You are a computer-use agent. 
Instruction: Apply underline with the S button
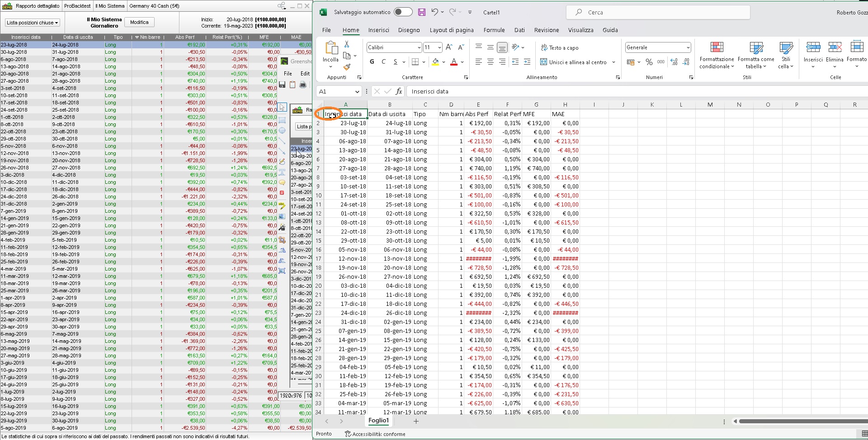[x=395, y=62]
